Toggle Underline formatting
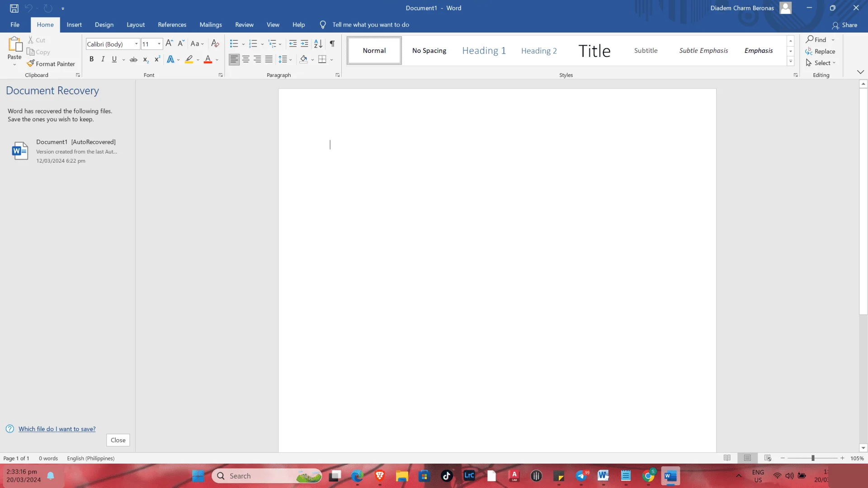 tap(114, 59)
